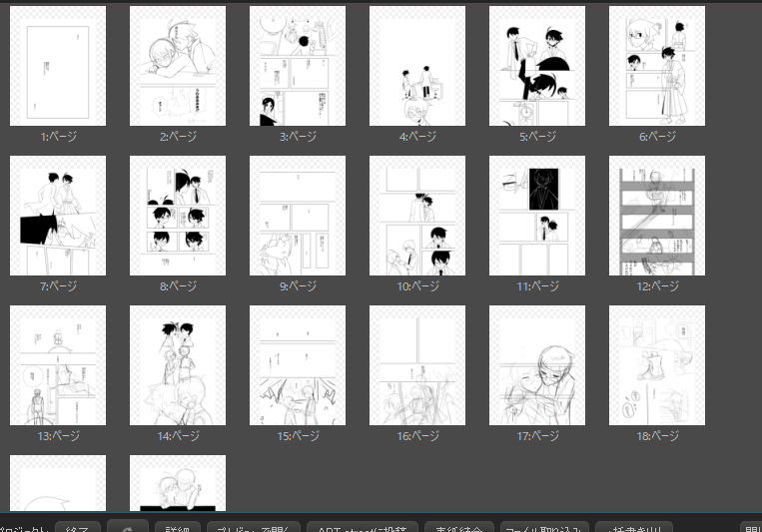Click the '4:ページ' label
The width and height of the screenshot is (762, 532).
coord(417,137)
